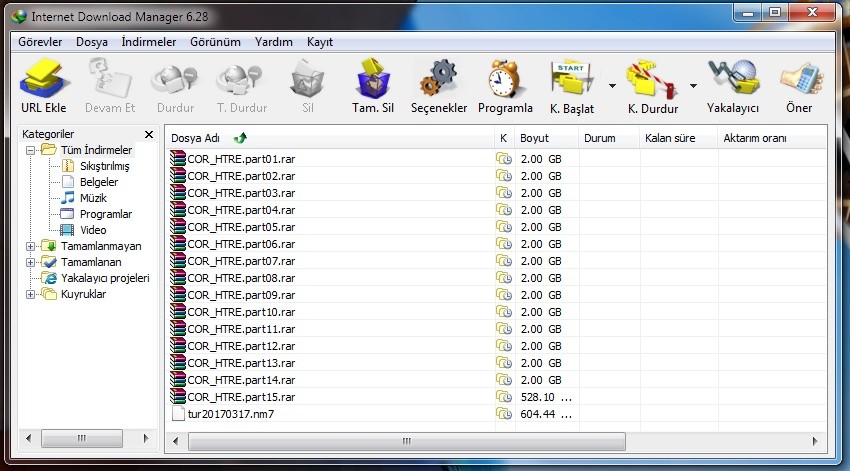This screenshot has height=471, width=850.
Task: Select Yakalayıcı projeleri in tree
Action: (105, 278)
